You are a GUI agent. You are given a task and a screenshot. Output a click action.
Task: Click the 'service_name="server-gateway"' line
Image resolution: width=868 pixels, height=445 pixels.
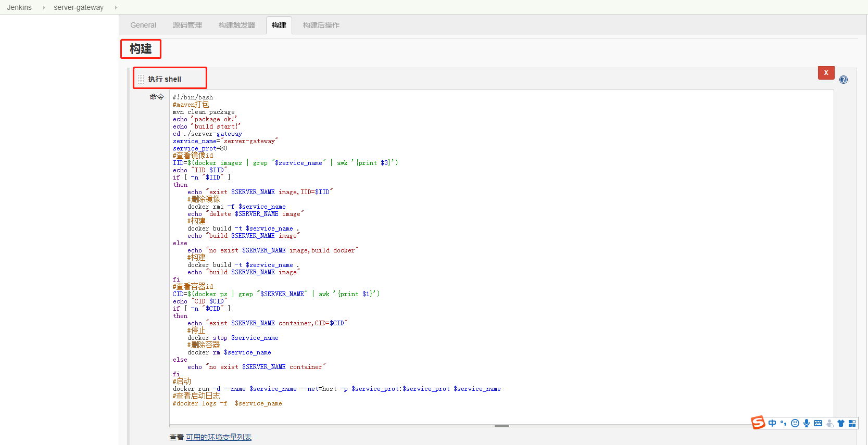click(225, 141)
